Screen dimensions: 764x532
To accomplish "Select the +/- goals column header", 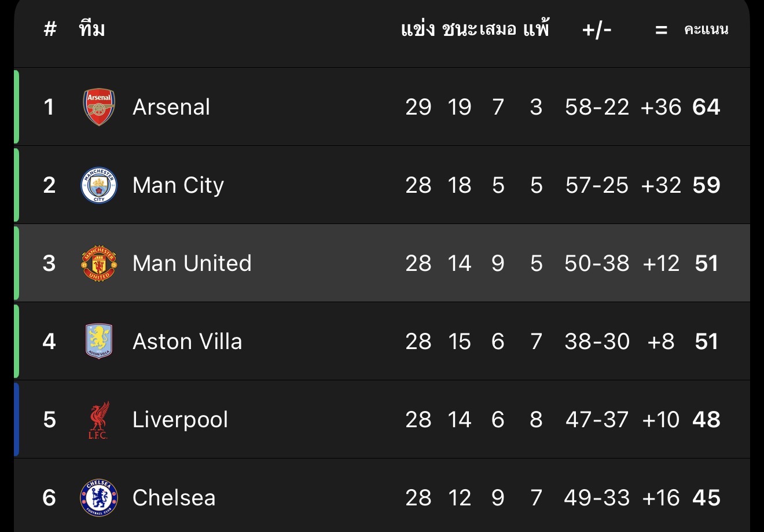I will 597,30.
